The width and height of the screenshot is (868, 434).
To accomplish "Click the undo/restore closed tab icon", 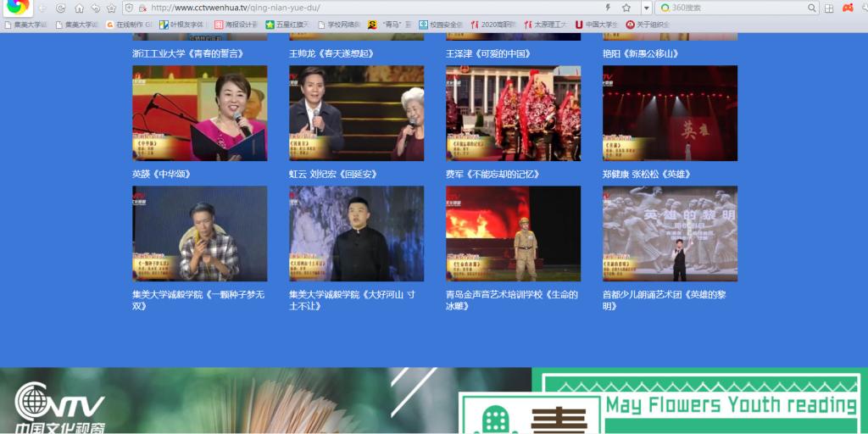I will point(95,8).
